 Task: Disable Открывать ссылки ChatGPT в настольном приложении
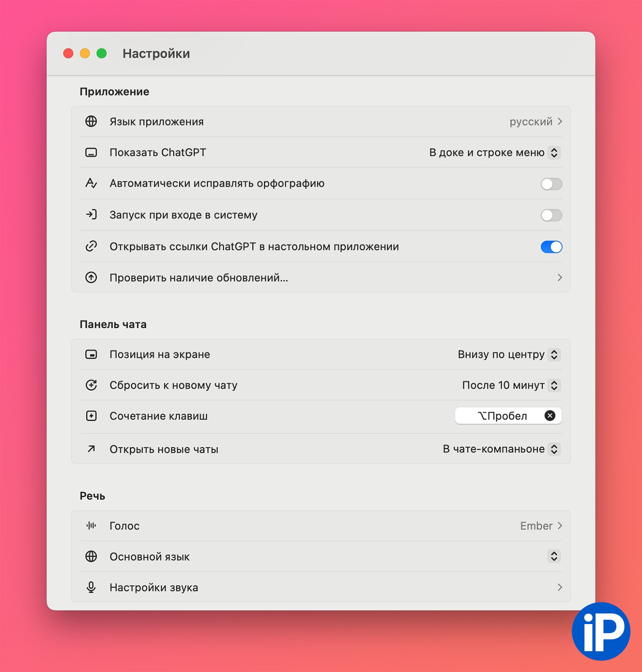coord(551,247)
